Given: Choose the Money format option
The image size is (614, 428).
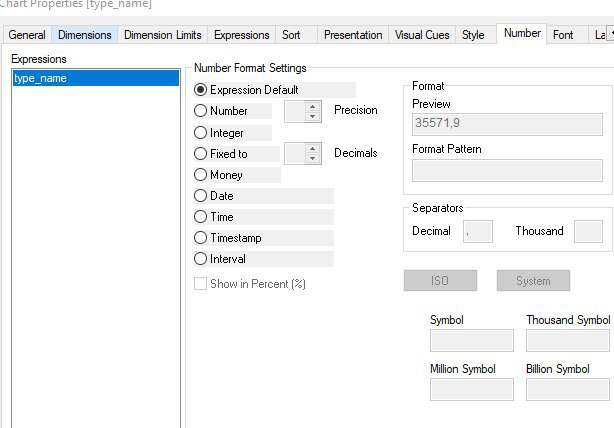Looking at the screenshot, I should [x=201, y=175].
